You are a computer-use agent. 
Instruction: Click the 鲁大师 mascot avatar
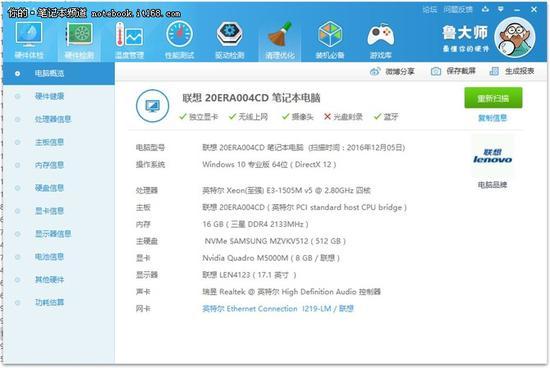point(515,38)
